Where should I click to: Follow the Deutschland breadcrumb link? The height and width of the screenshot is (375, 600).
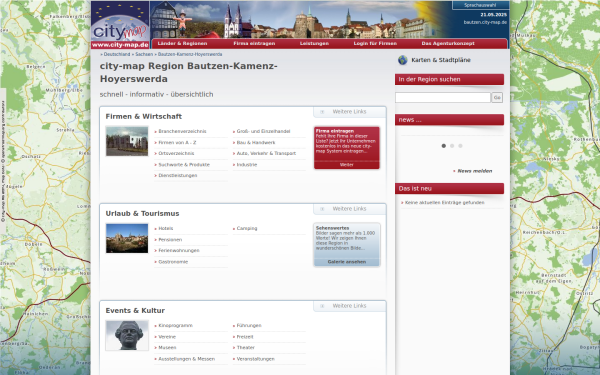(x=117, y=54)
